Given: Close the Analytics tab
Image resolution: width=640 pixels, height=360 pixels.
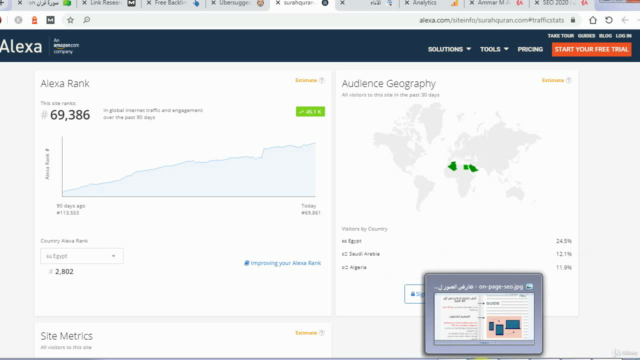Looking at the screenshot, I should (407, 3).
